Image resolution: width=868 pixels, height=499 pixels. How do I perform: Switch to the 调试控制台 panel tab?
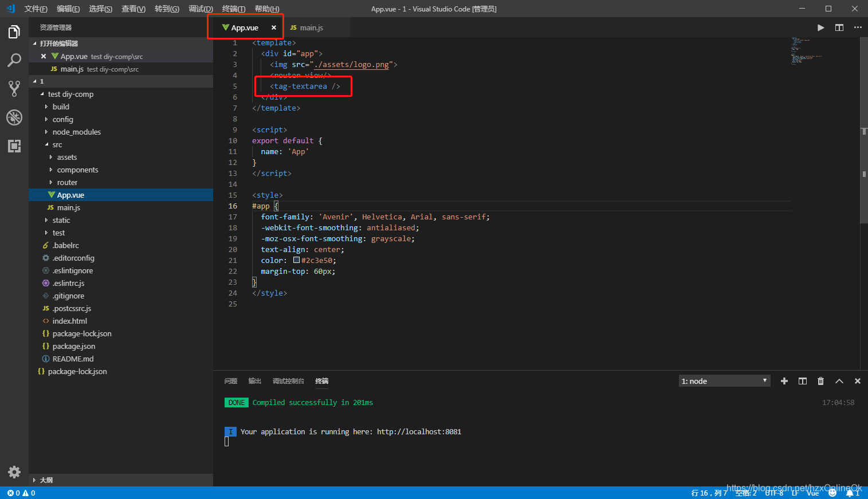pos(288,381)
